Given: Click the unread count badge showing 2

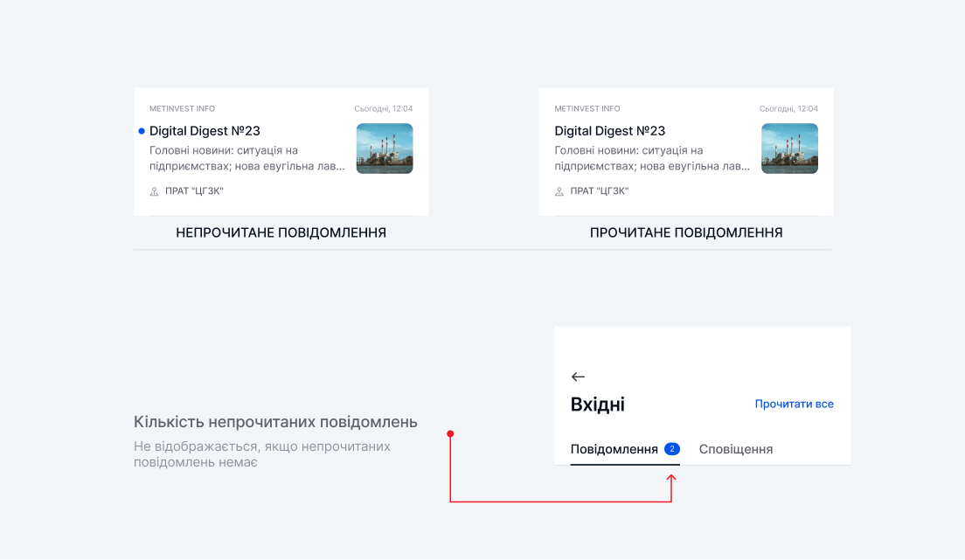Looking at the screenshot, I should click(x=671, y=449).
